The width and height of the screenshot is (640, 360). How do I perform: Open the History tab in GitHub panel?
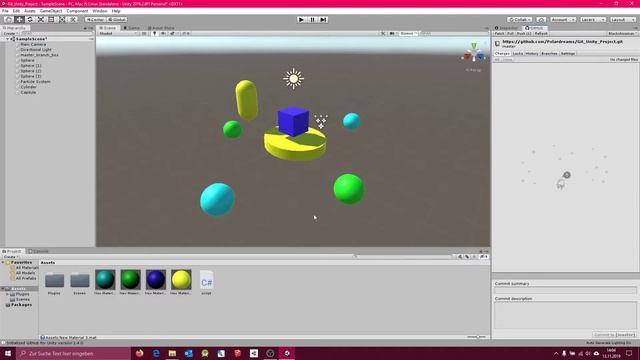point(532,53)
